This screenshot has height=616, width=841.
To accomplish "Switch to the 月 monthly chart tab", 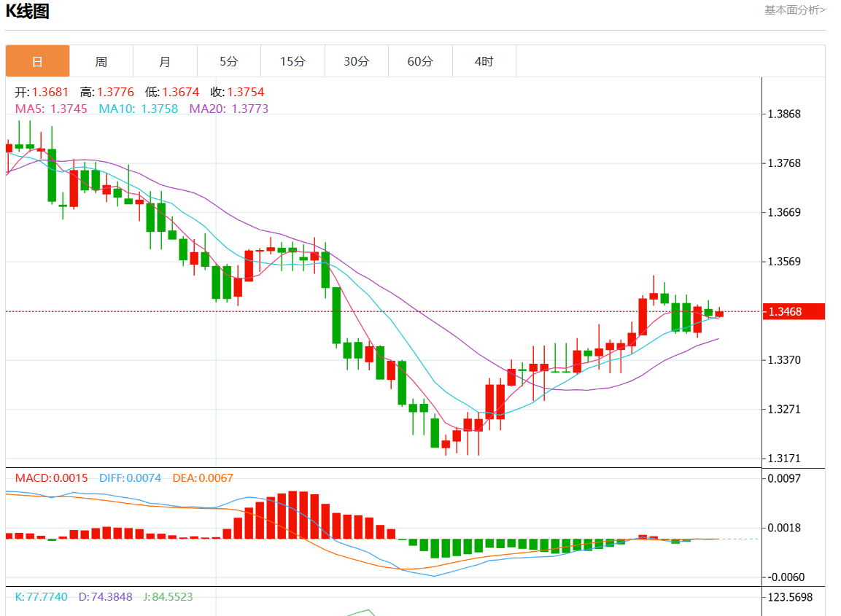I will pos(165,61).
